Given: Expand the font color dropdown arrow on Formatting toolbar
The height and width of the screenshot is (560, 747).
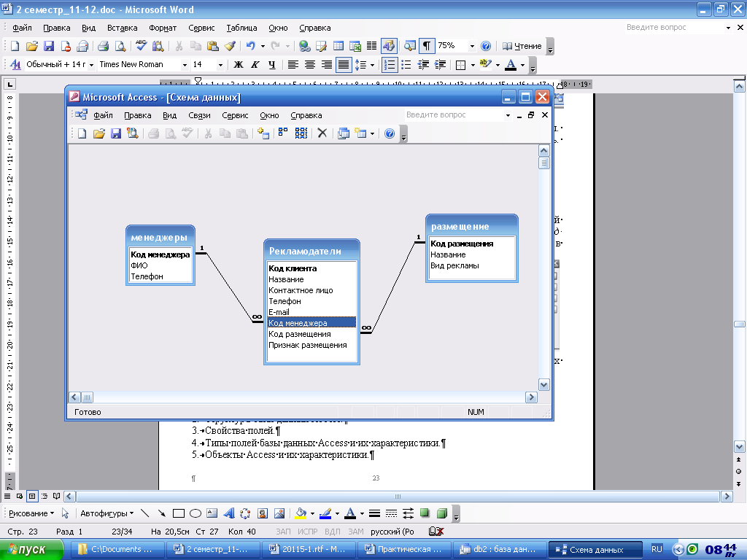Looking at the screenshot, I should point(522,65).
